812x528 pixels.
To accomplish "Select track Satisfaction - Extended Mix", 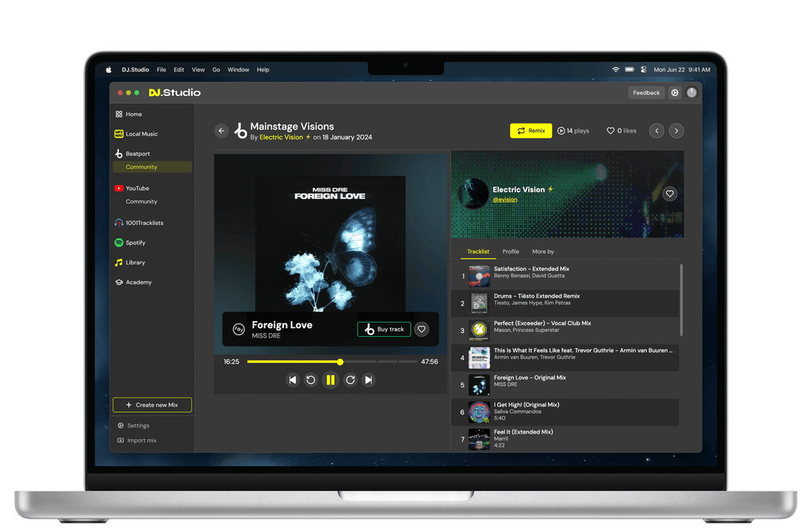I will [565, 276].
